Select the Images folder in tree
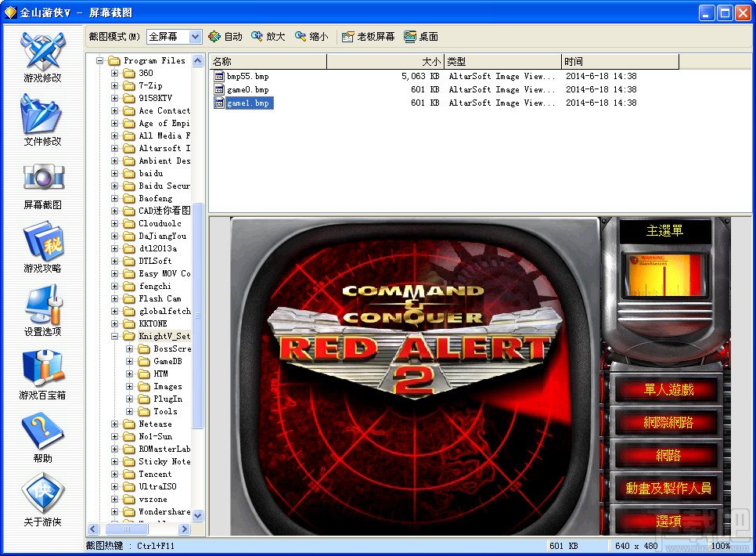 167,386
